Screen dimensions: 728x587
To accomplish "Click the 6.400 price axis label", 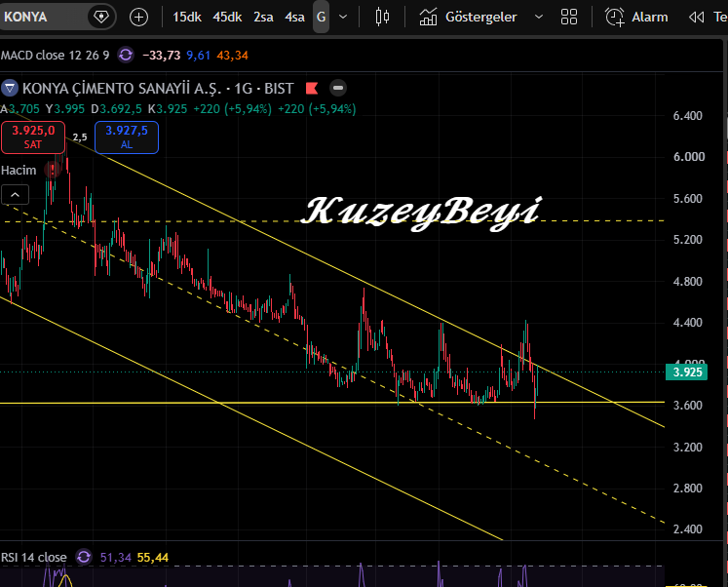I will 688,116.
